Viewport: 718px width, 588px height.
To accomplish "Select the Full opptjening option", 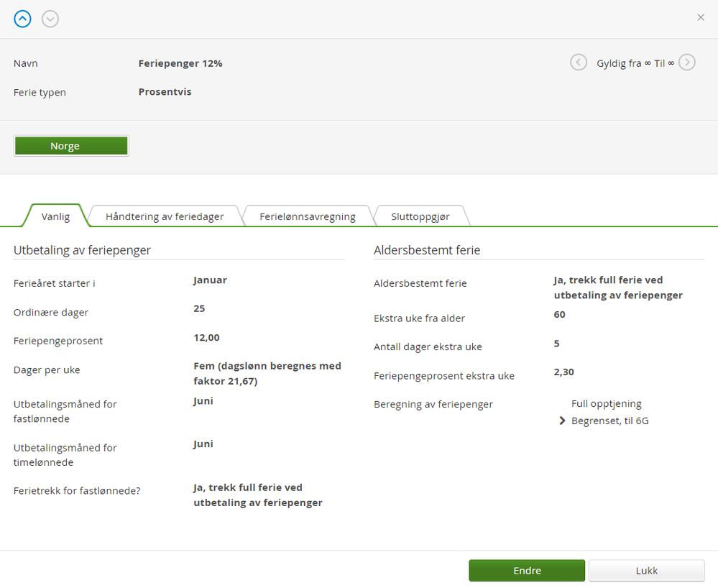I will coord(606,404).
